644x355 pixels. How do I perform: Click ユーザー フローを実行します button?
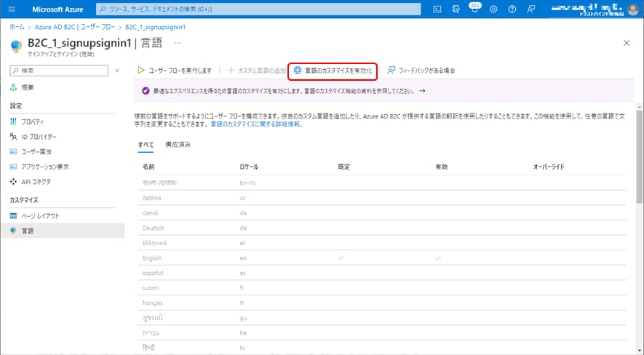pos(175,71)
